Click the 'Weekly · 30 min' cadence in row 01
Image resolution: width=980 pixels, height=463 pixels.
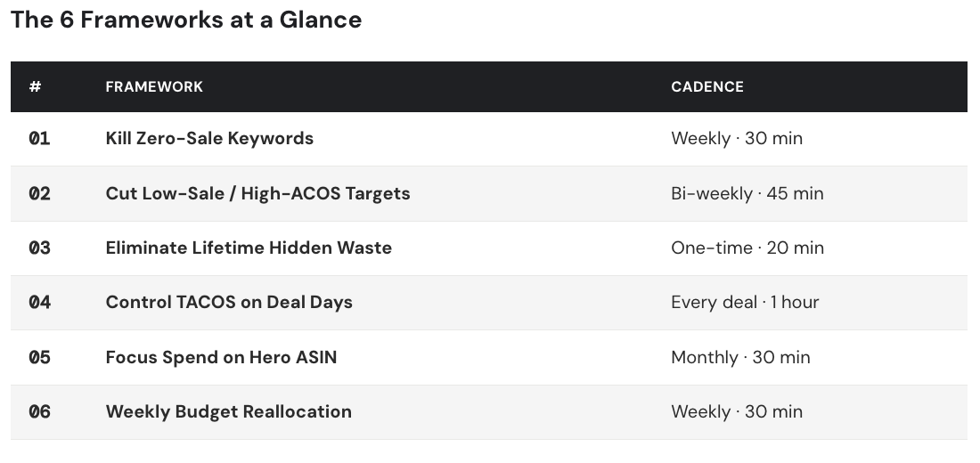737,139
